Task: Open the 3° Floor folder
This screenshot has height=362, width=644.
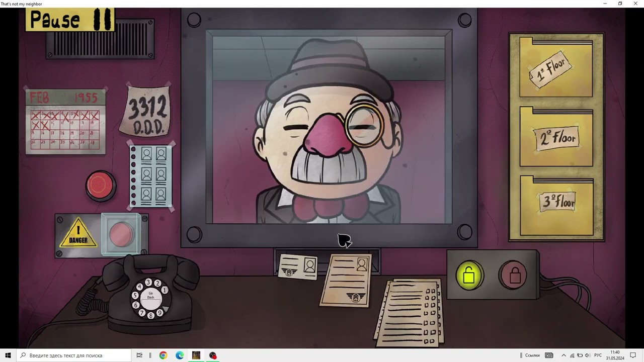Action: [x=556, y=205]
